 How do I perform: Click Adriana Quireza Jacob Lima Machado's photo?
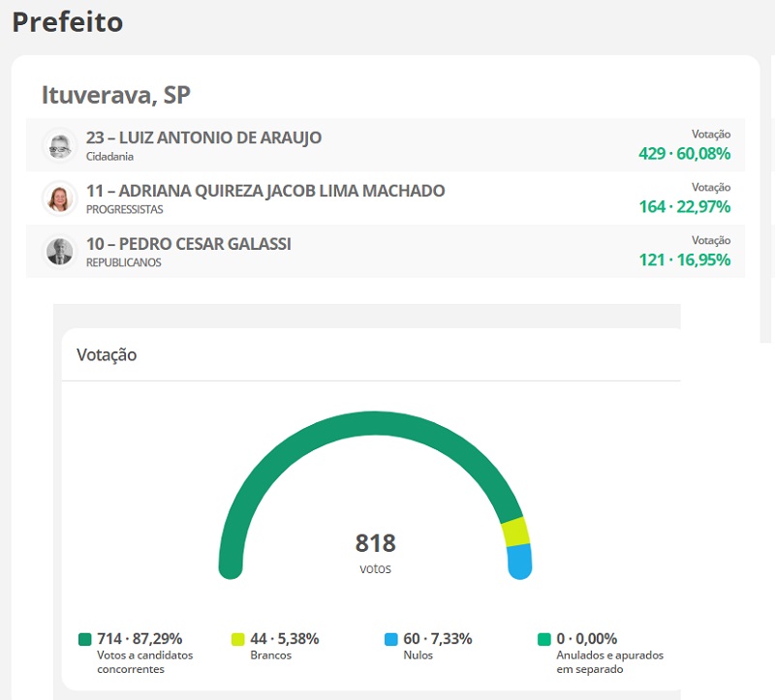(x=60, y=199)
